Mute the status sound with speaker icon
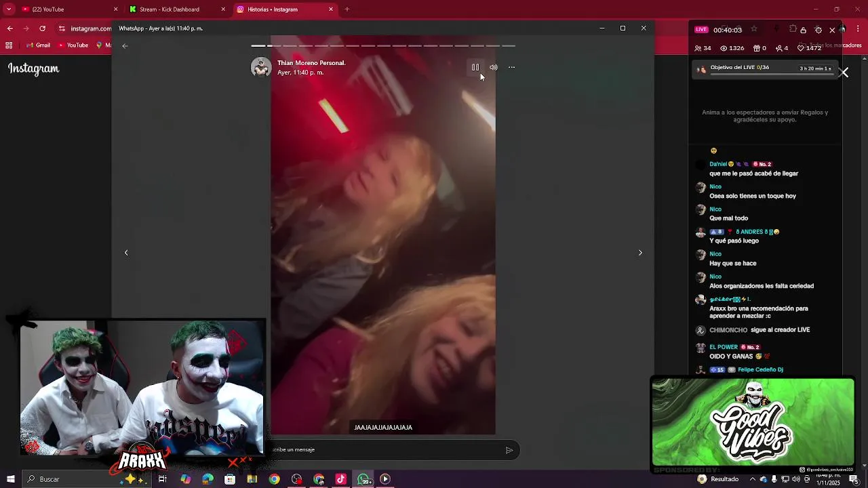This screenshot has width=868, height=488. [494, 67]
